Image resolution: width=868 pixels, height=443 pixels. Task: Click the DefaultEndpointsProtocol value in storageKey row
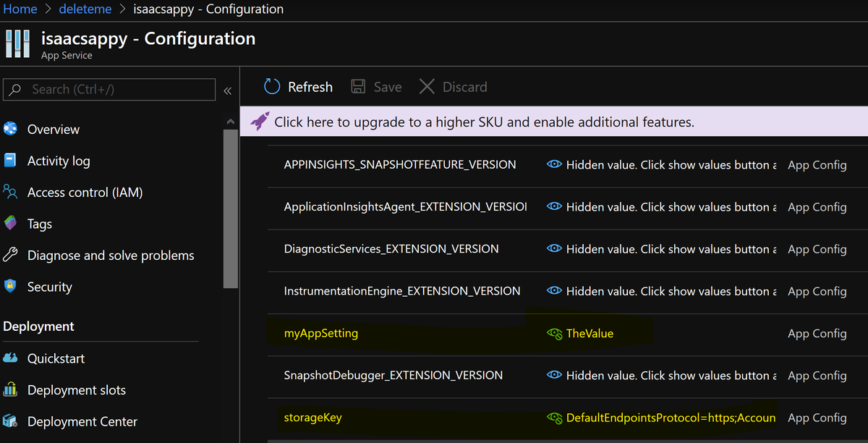pyautogui.click(x=671, y=418)
